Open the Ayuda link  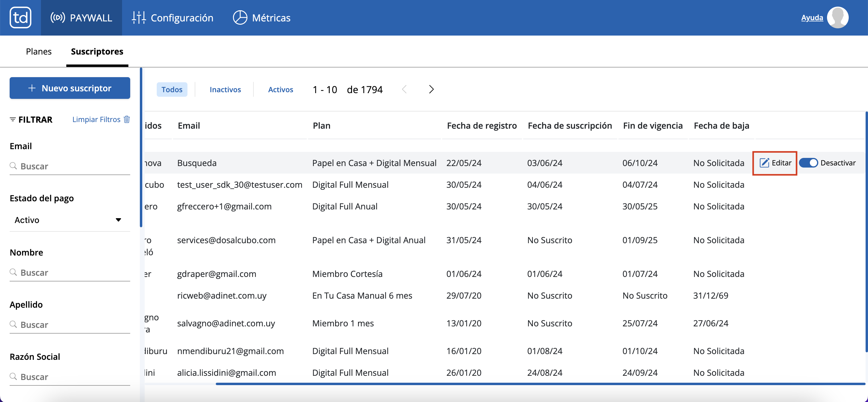[x=812, y=17]
